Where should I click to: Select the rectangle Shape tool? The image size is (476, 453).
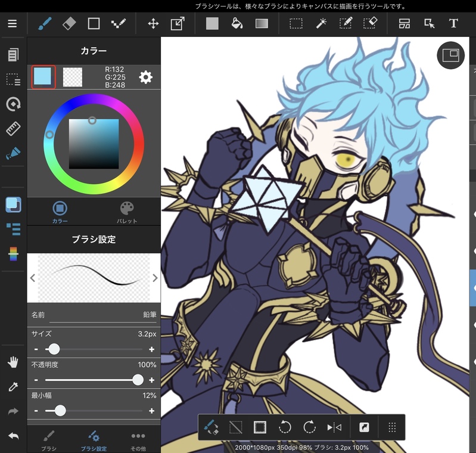pos(94,23)
